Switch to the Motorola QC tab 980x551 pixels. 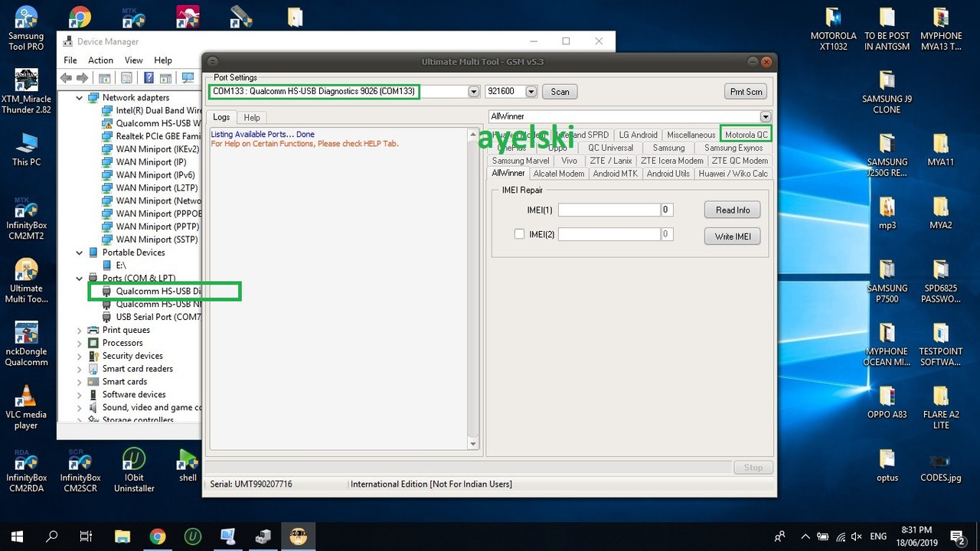coord(746,135)
